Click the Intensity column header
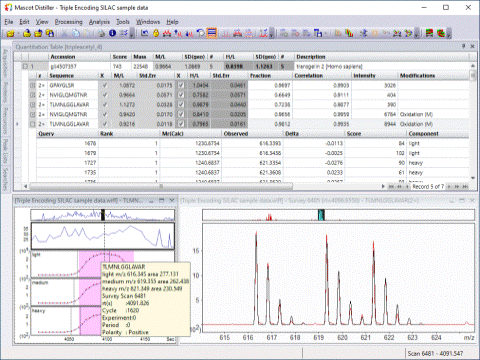This screenshot has width=480, height=360. (375, 76)
